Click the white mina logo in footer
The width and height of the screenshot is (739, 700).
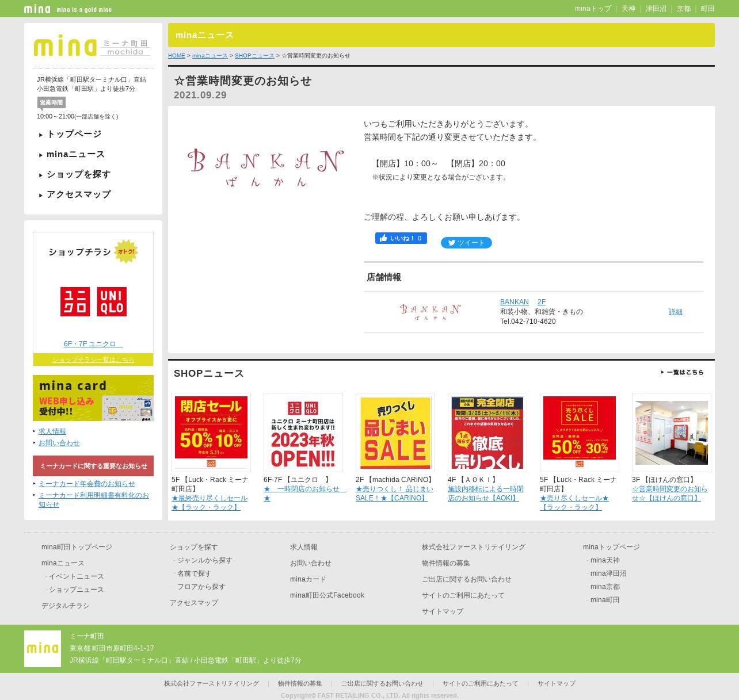[x=43, y=649]
